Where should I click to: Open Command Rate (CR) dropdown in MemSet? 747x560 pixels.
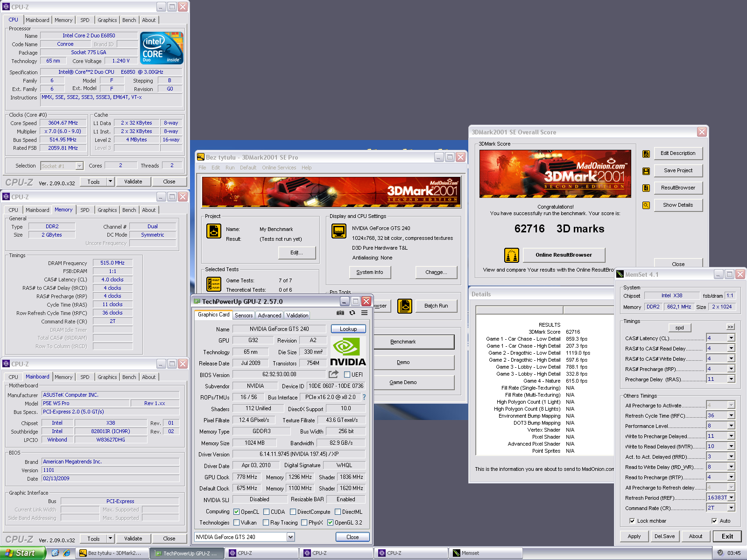pyautogui.click(x=731, y=508)
